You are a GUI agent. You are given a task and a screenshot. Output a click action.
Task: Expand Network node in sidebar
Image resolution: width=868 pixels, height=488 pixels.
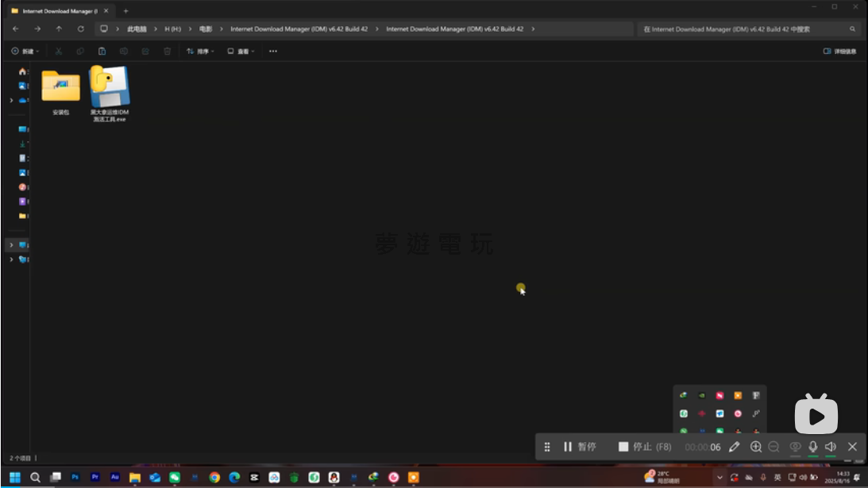[x=11, y=259]
